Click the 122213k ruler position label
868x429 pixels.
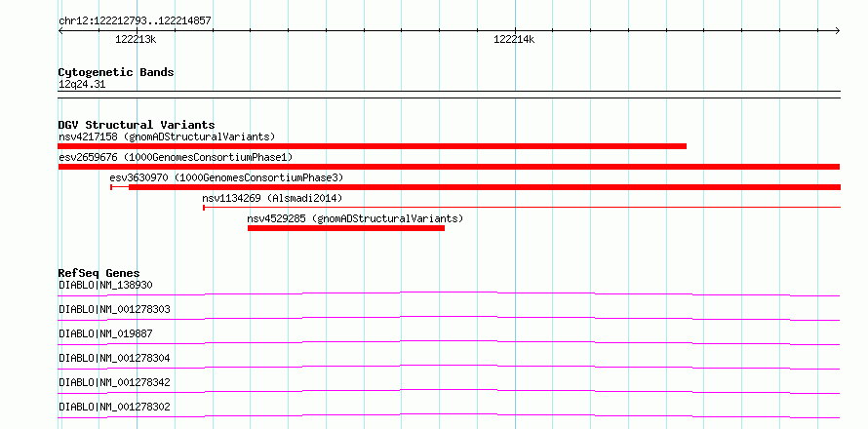coord(136,39)
